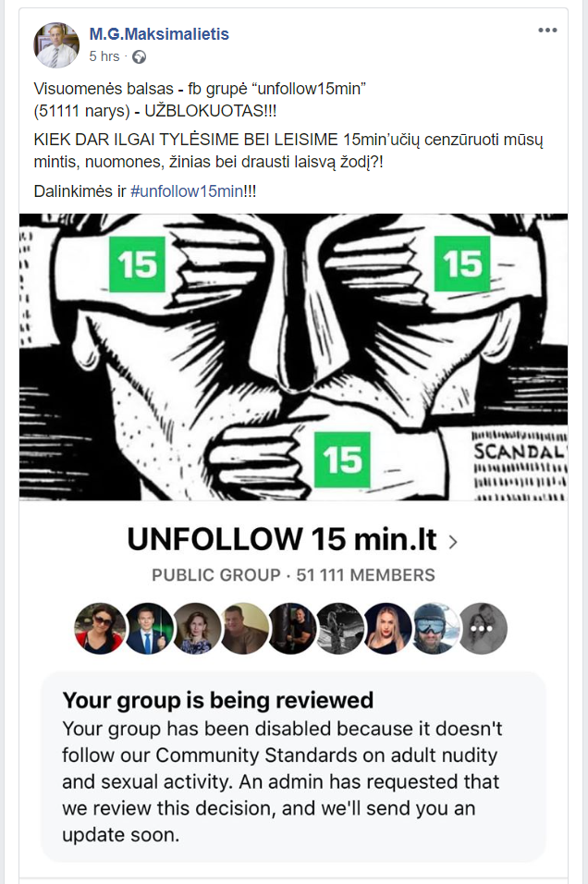The width and height of the screenshot is (588, 884).
Task: Show more members via three-dots avatar
Action: click(483, 629)
